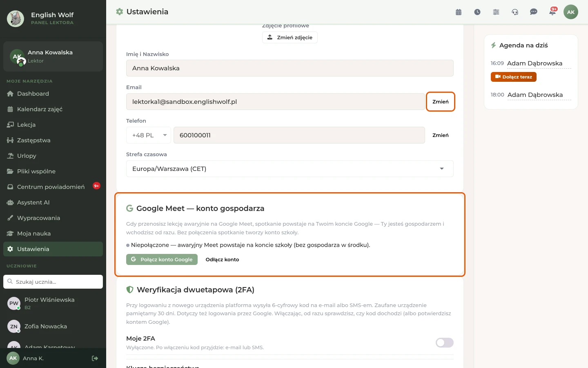This screenshot has width=588, height=368.
Task: Click the lightning icon by Agenda na dziś
Action: [493, 45]
